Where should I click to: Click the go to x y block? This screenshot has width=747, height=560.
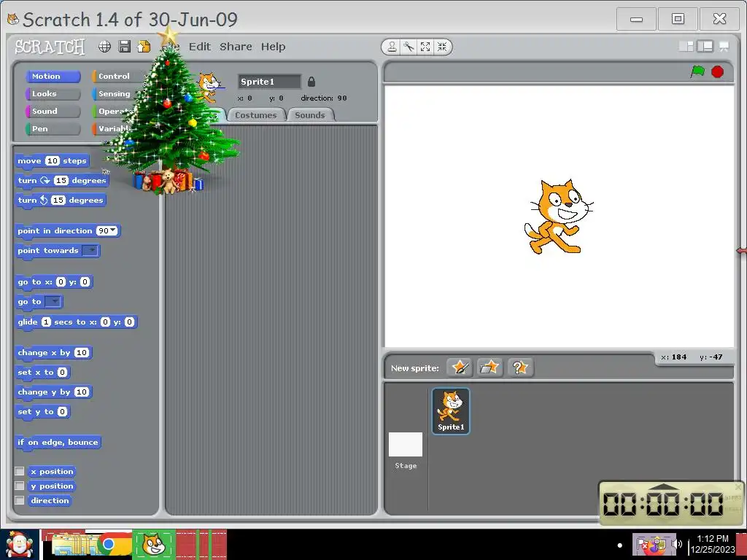pos(53,282)
